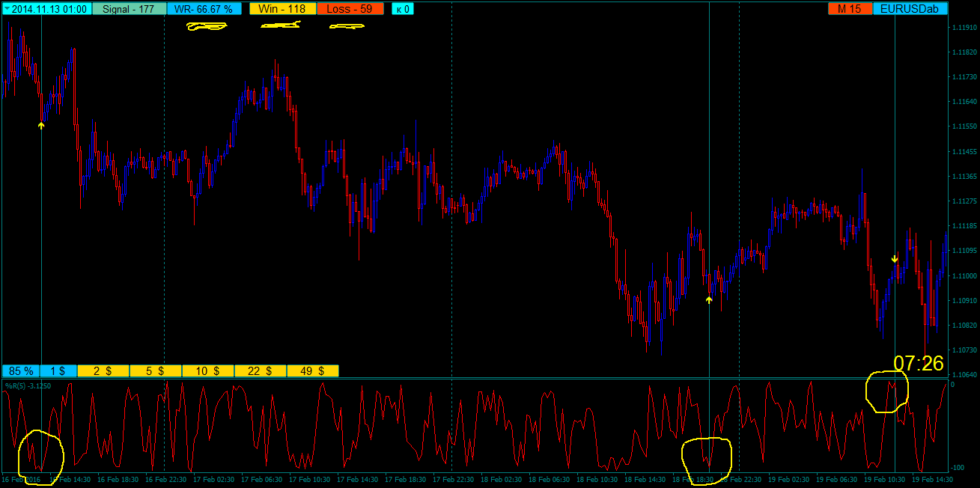Click the 19 Feb 14:30 time label

[933, 479]
